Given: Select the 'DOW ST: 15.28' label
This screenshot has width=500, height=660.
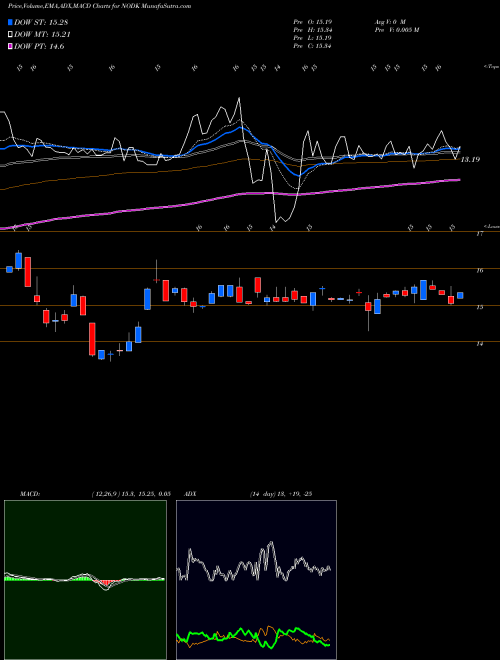Looking at the screenshot, I should (41, 22).
